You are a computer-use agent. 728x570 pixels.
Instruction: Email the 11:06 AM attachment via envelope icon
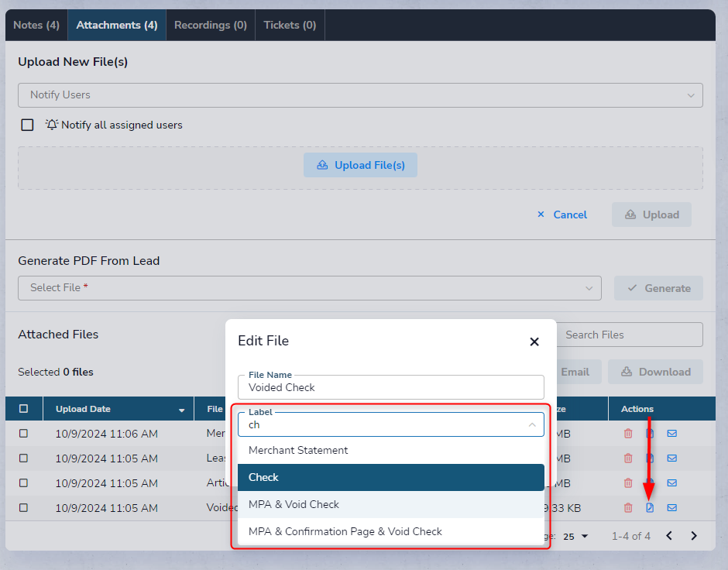point(671,434)
